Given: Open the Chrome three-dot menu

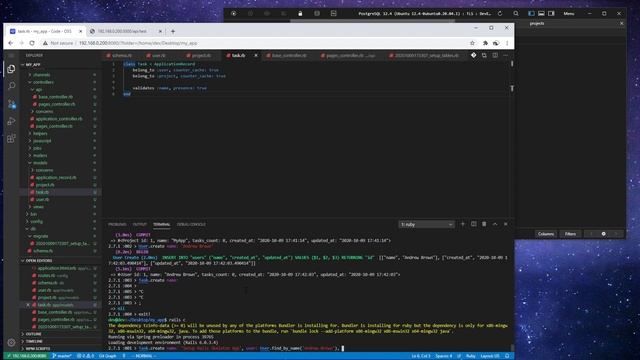Looking at the screenshot, I should pyautogui.click(x=507, y=43).
